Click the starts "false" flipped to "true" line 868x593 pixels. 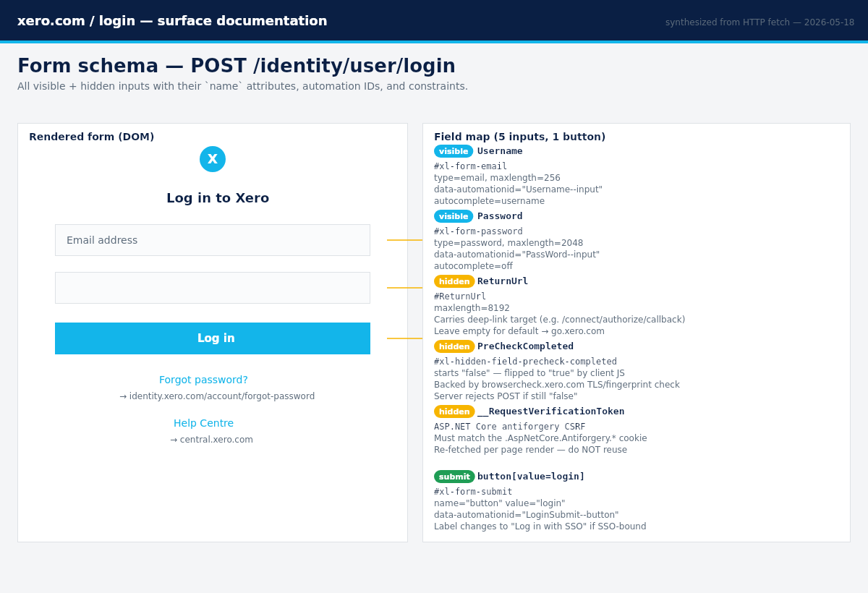pos(529,373)
